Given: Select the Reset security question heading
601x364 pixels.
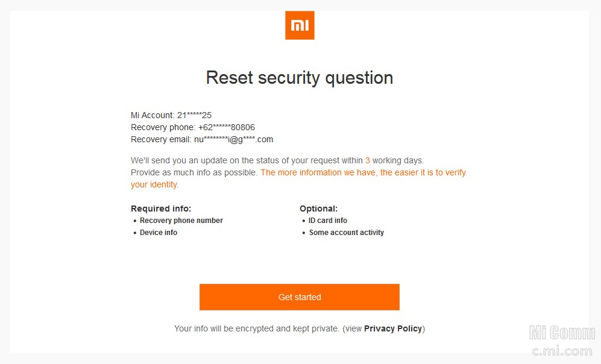Looking at the screenshot, I should 300,78.
